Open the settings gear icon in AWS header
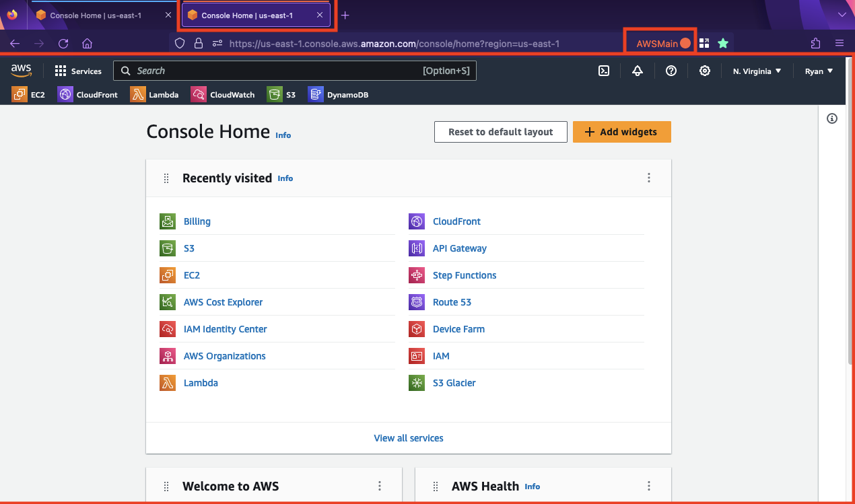Viewport: 855px width, 504px height. point(705,71)
